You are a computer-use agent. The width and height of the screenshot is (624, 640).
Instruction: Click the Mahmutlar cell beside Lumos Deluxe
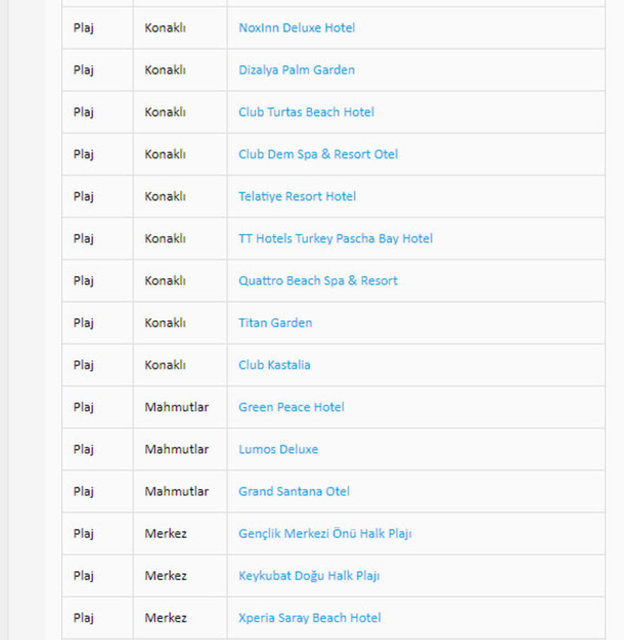point(177,449)
